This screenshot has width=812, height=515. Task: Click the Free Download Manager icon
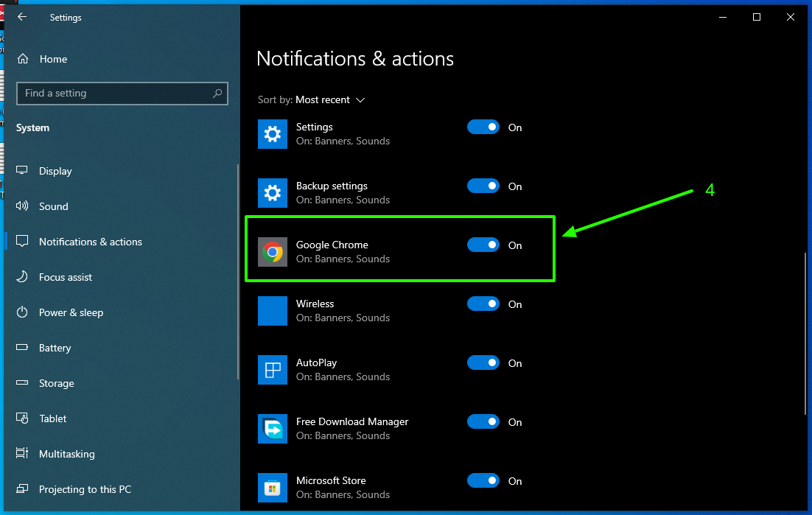point(273,429)
